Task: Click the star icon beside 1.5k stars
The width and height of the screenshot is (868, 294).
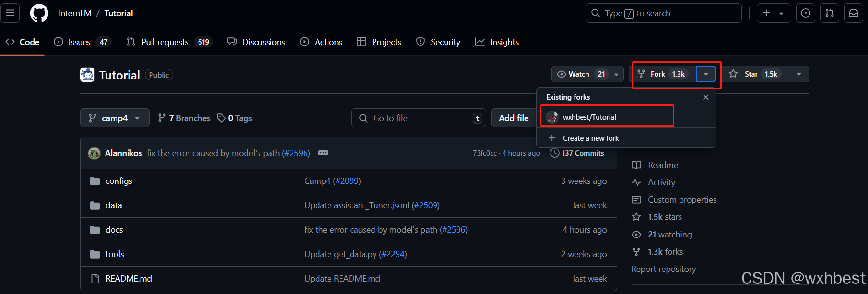Action: pos(636,217)
